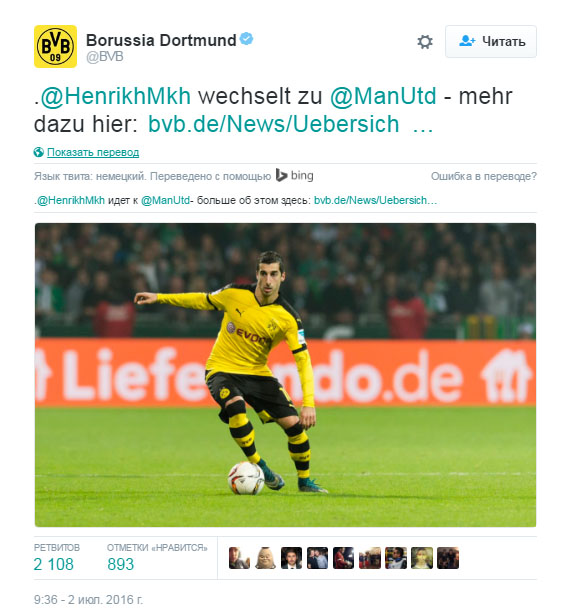The height and width of the screenshot is (609, 571).
Task: Open the tweet timestamp 9:36 - 2 июл. 2016
Action: (88, 599)
